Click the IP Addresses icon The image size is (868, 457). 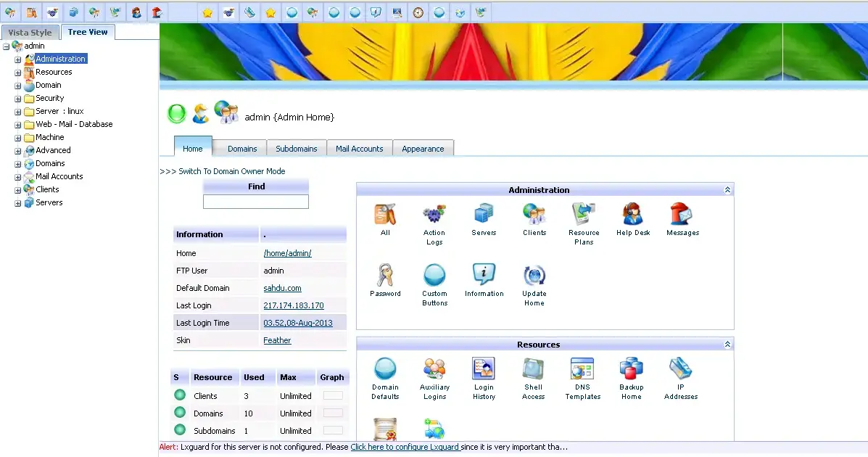pyautogui.click(x=681, y=370)
